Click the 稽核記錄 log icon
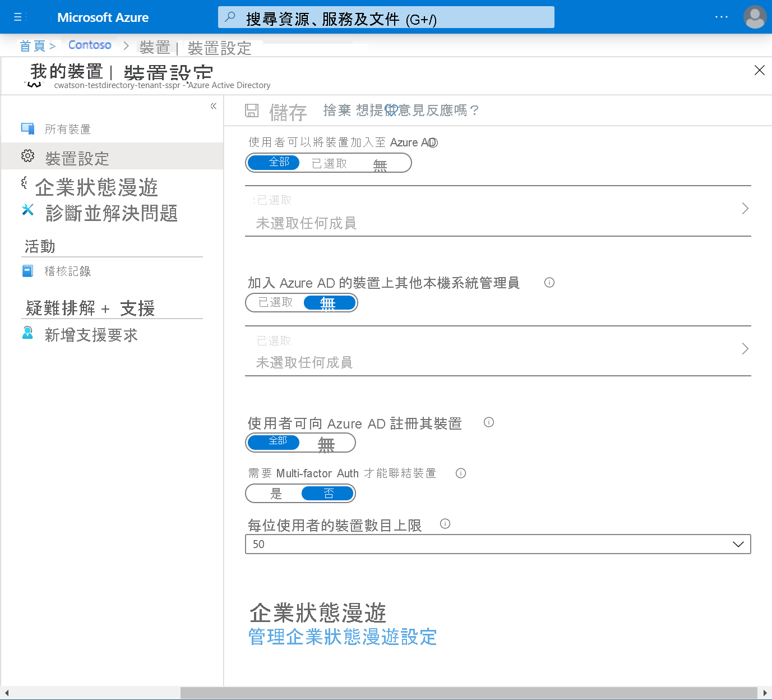Viewport: 772px width, 700px height. pyautogui.click(x=27, y=271)
